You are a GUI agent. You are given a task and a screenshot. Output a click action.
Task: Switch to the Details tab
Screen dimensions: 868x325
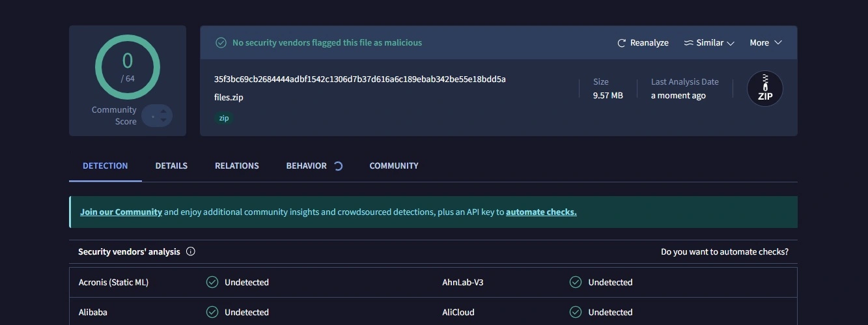(171, 166)
